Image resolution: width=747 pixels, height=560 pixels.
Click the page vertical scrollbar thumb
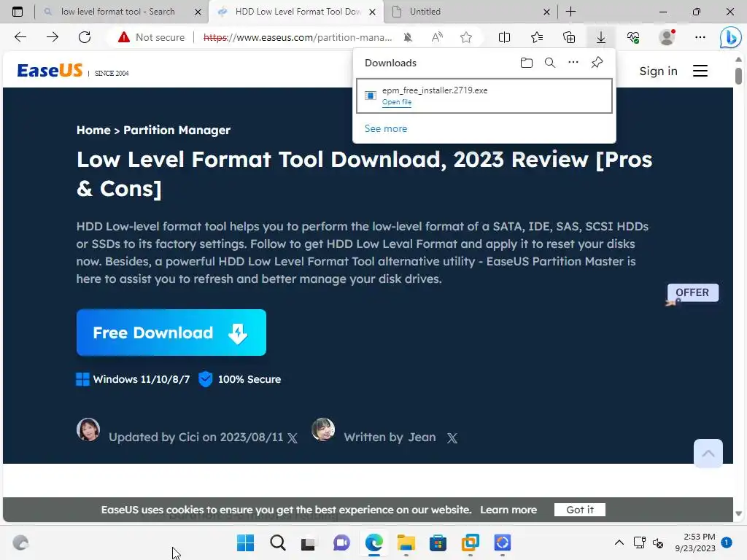(x=738, y=76)
